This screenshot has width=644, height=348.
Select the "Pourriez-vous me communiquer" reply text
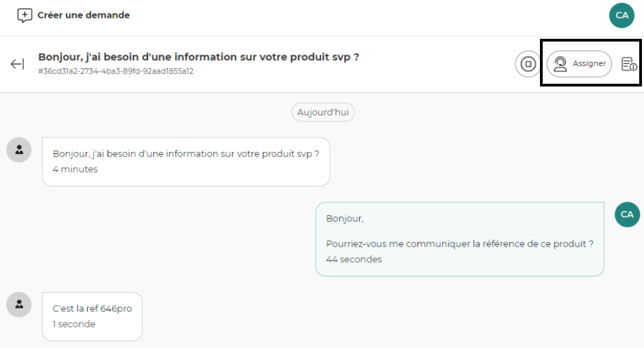pyautogui.click(x=460, y=243)
